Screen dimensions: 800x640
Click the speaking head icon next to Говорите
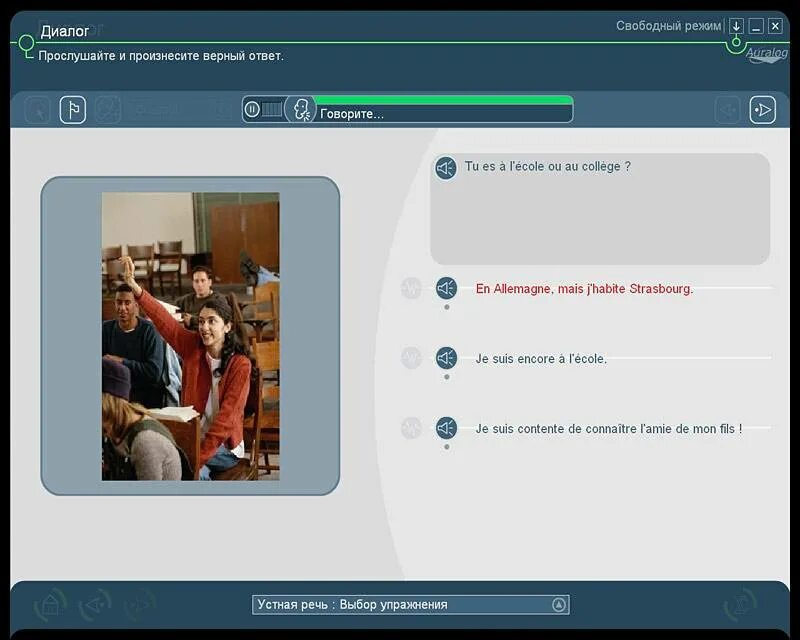(x=301, y=109)
